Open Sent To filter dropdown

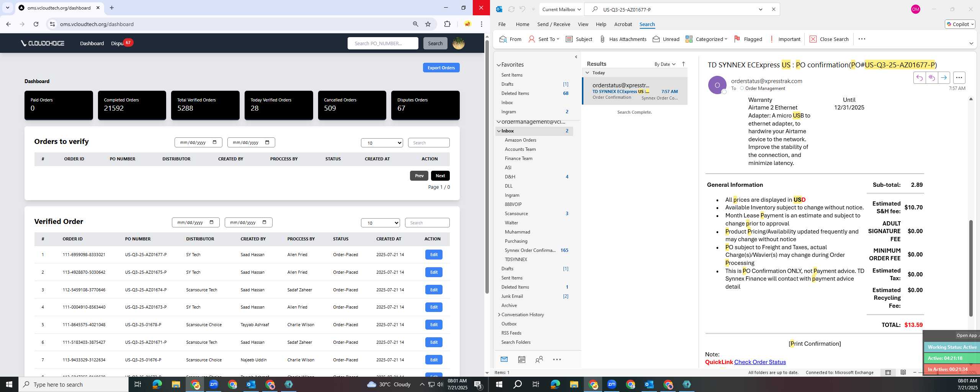tap(544, 39)
